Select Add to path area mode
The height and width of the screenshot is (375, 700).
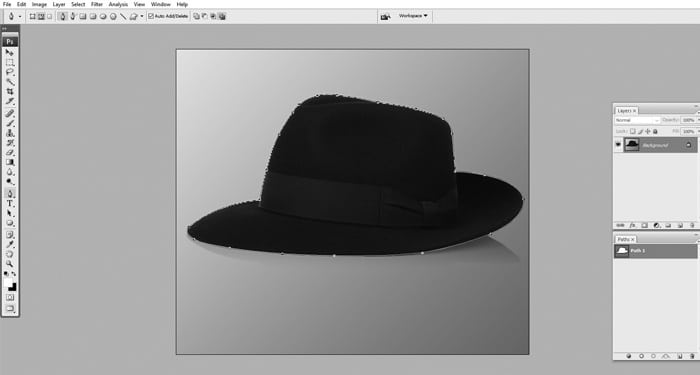(x=196, y=17)
